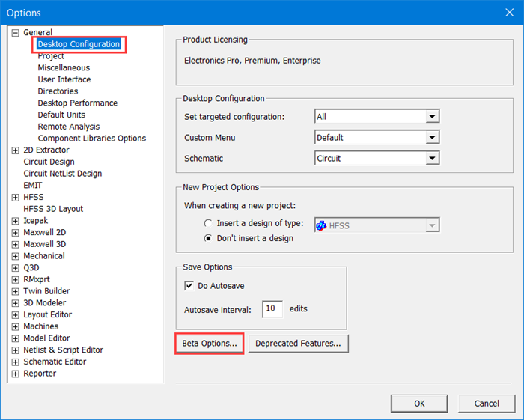Open Beta Options dialog

click(x=209, y=344)
